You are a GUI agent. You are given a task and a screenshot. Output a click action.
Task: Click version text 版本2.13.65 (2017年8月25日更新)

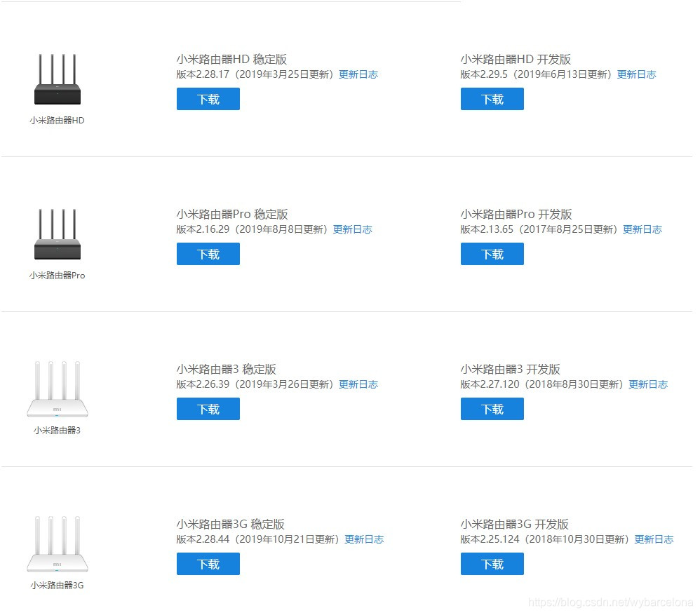[x=539, y=229]
